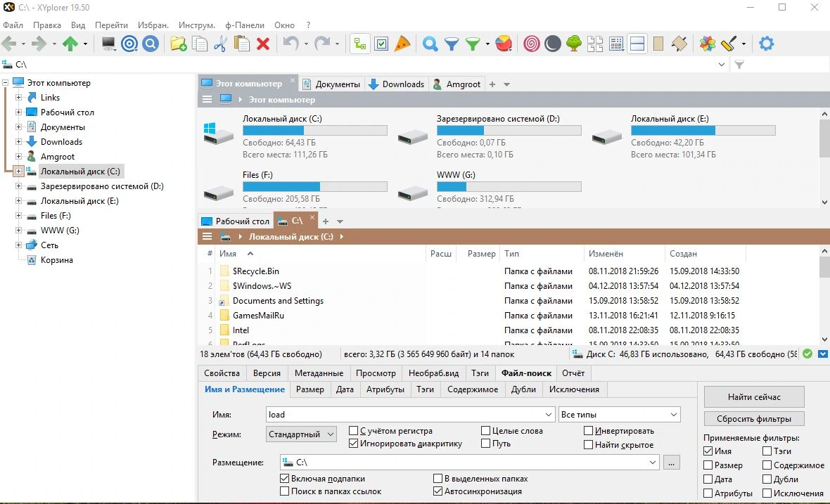The height and width of the screenshot is (504, 830).
Task: Click the colorful pinwheel icon
Action: click(707, 44)
